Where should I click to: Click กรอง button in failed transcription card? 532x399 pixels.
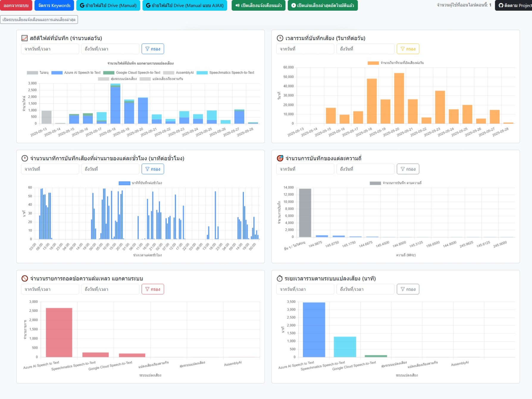(153, 289)
